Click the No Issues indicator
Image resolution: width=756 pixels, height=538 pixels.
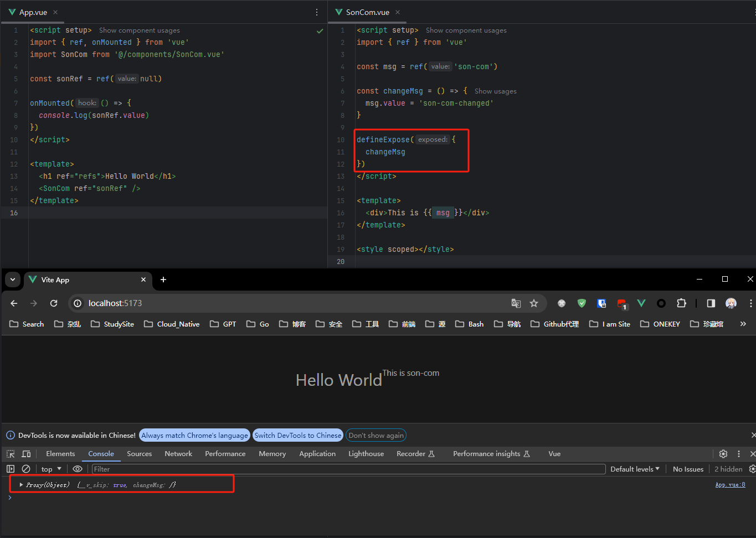click(x=688, y=469)
